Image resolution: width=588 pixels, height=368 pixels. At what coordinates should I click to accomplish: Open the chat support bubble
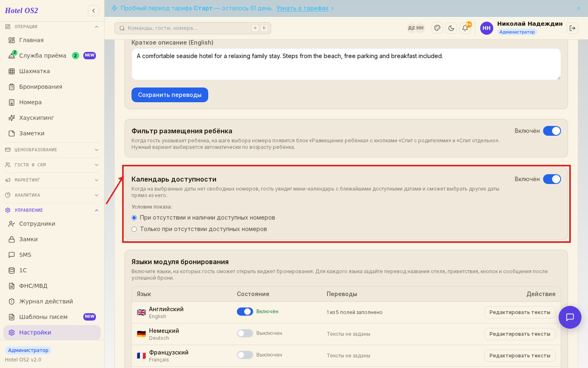[570, 317]
